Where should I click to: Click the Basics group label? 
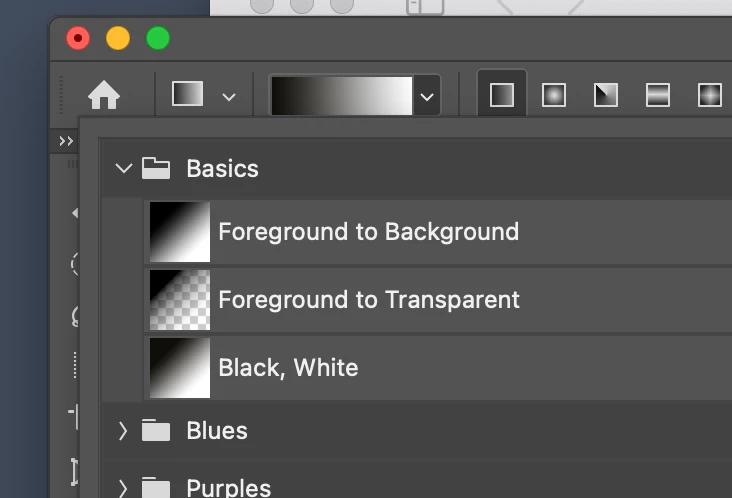tap(222, 168)
